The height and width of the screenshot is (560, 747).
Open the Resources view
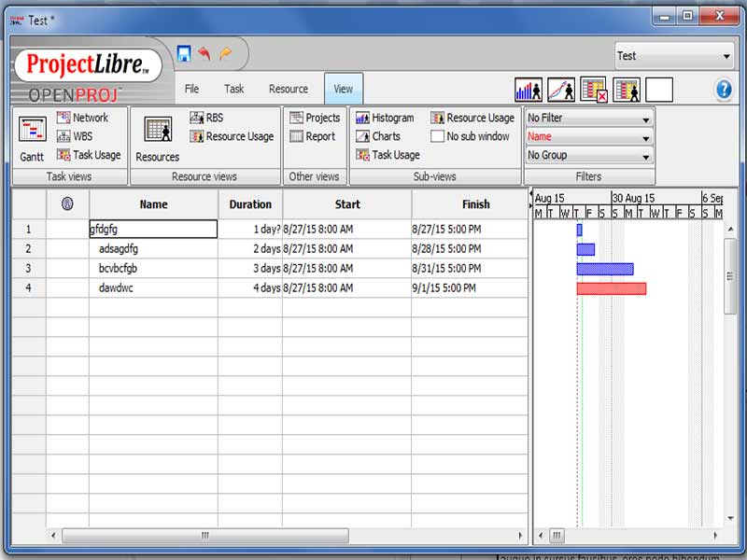[x=158, y=135]
